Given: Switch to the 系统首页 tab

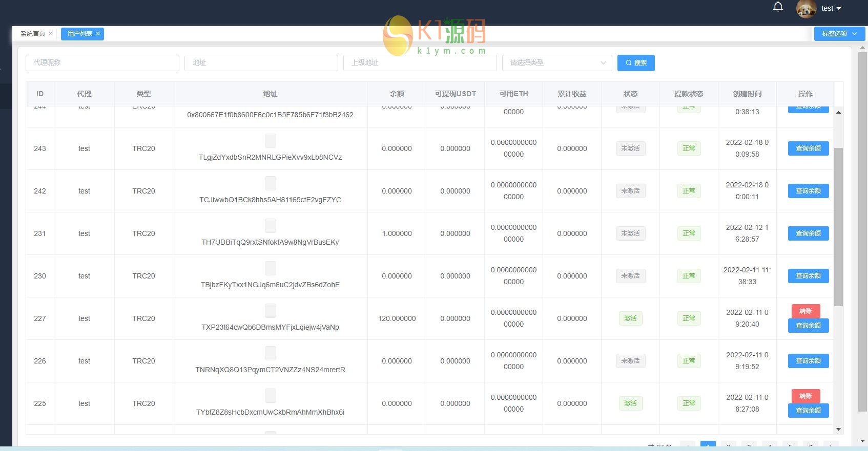Looking at the screenshot, I should point(32,34).
